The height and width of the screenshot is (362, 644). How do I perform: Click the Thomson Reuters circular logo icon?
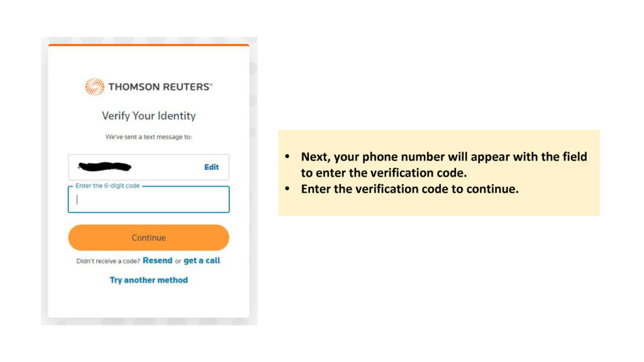(x=95, y=87)
